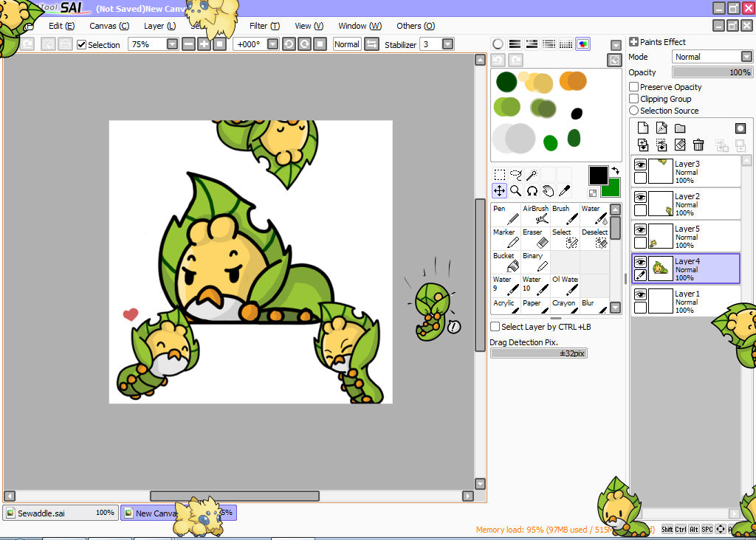Activate the Lasso selection tool
The width and height of the screenshot is (756, 540).
516,174
